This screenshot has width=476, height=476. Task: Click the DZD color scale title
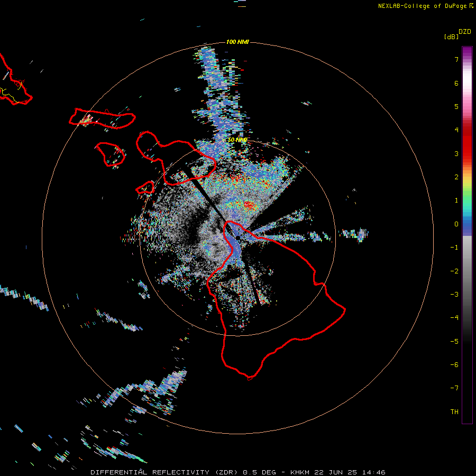coord(465,32)
